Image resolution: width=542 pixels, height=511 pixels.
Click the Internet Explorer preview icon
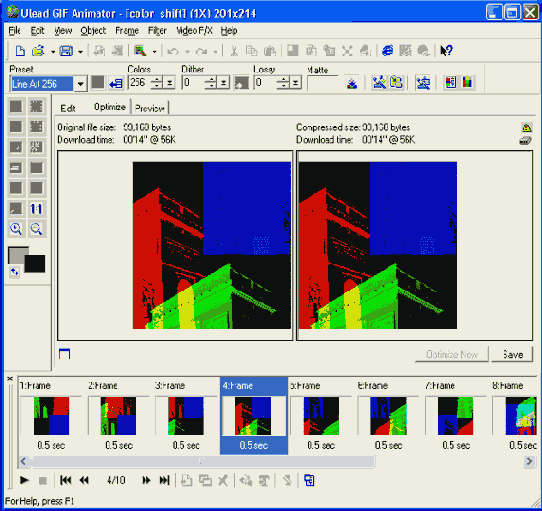387,51
